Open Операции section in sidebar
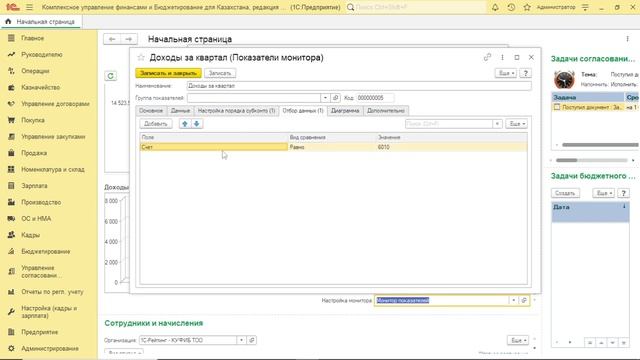The image size is (640, 360). 35,71
